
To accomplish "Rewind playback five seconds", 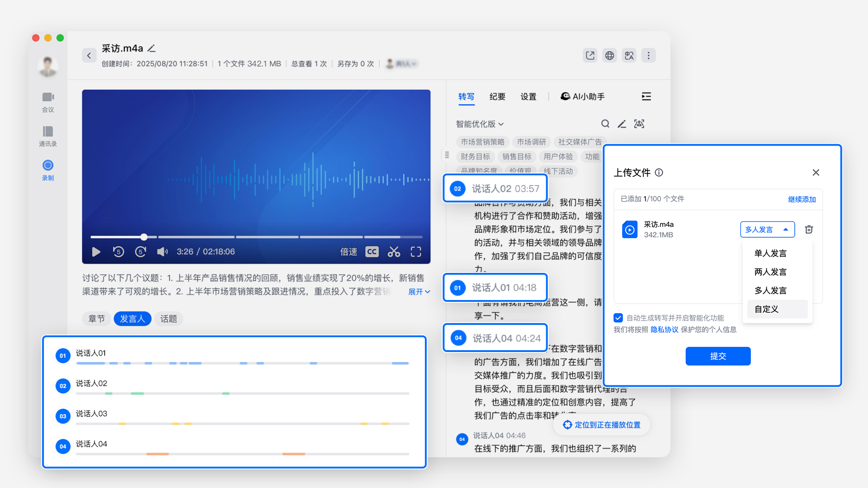I will (118, 252).
